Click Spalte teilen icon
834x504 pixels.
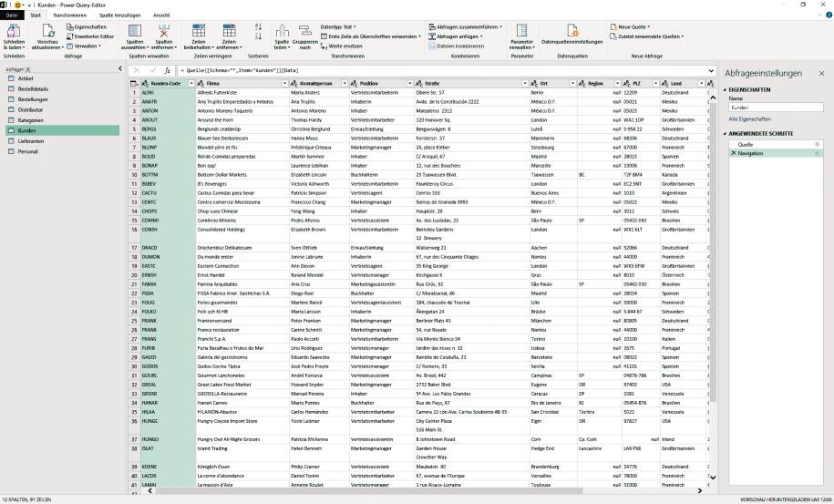tap(282, 31)
